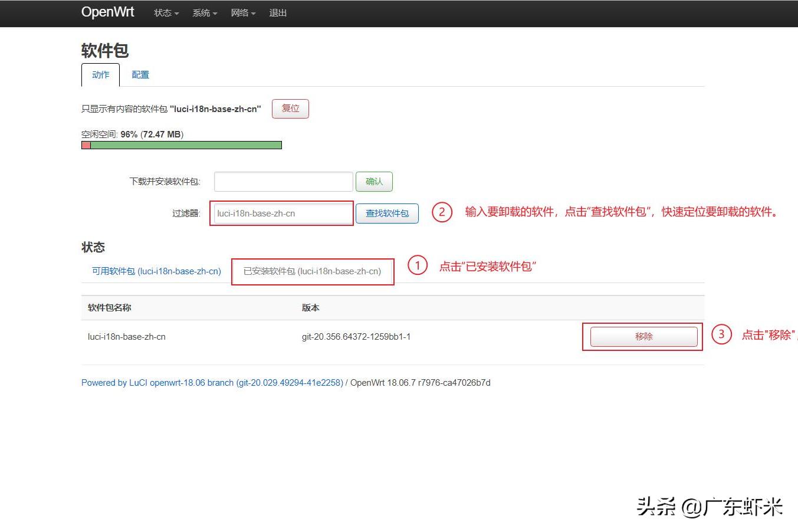Click 退出 to log out of OpenWrt
This screenshot has width=798, height=532.
[278, 13]
